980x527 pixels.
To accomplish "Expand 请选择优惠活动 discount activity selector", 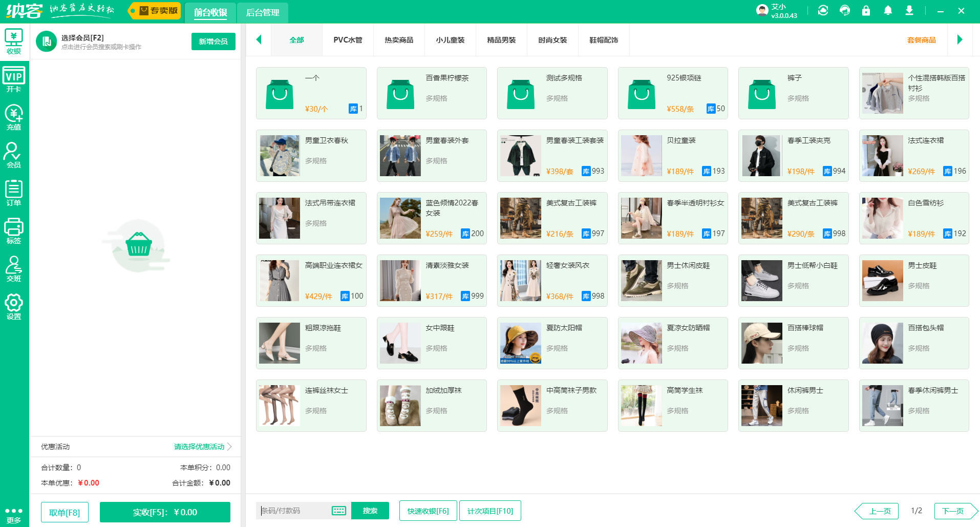I will pos(200,446).
